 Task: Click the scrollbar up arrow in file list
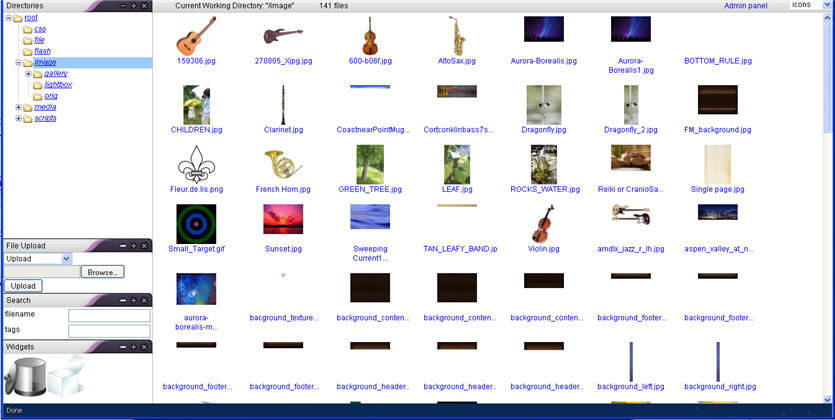[x=828, y=17]
